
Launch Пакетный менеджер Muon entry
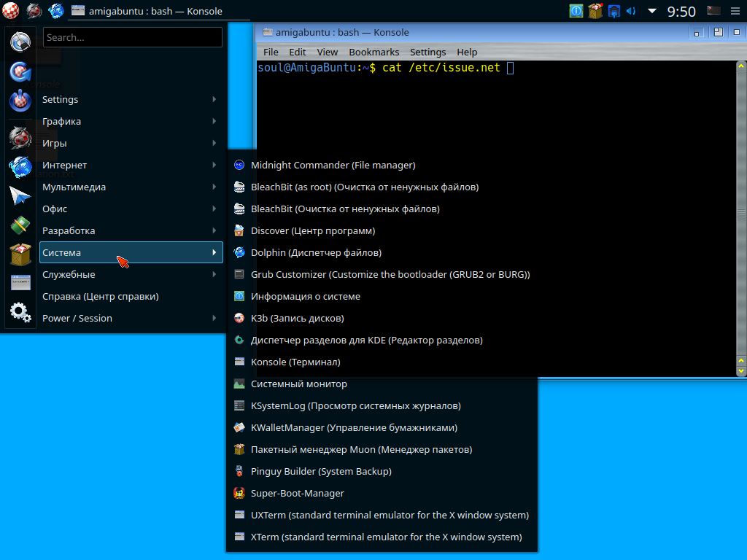[x=382, y=450]
